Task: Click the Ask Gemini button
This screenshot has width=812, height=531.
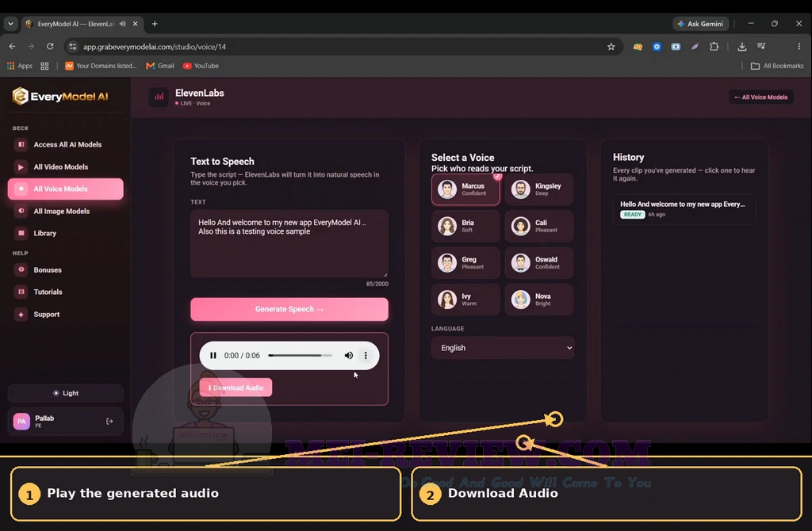Action: pos(701,24)
